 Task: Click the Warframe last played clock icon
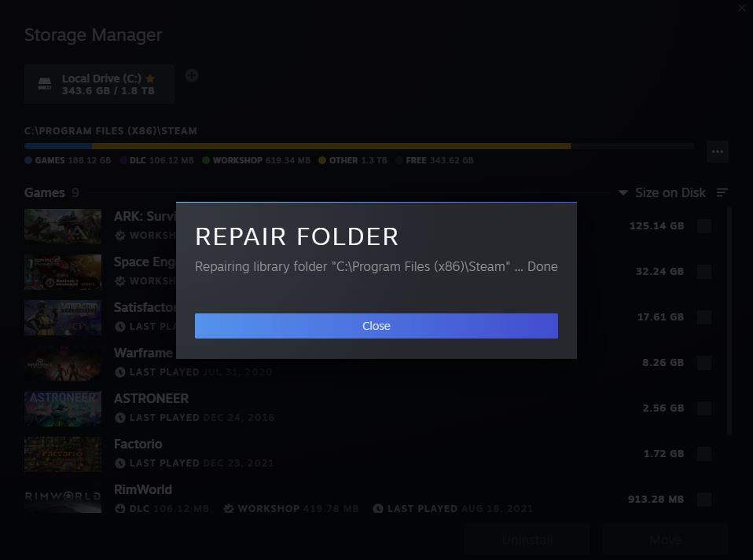pos(120,372)
